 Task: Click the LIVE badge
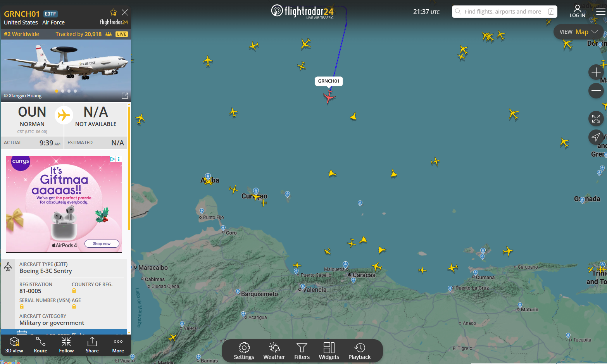[x=122, y=34]
